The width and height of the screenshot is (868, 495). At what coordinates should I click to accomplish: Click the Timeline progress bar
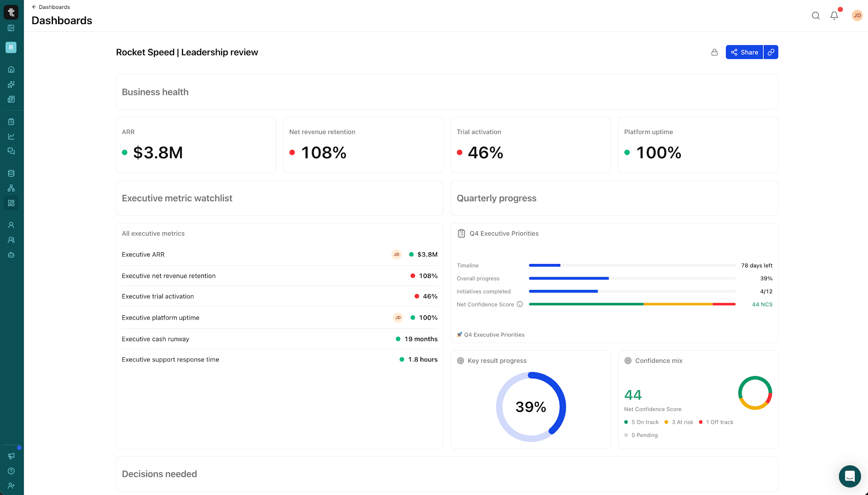(632, 265)
